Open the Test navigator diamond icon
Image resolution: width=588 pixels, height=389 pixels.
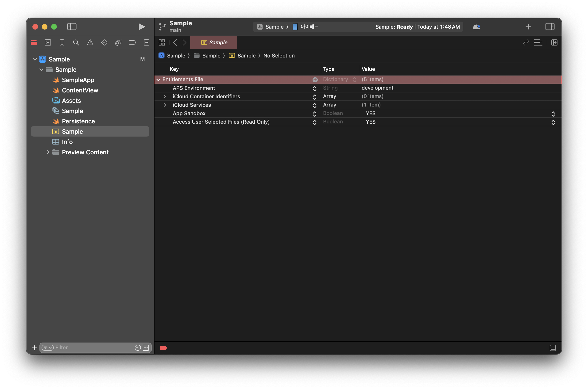[104, 43]
